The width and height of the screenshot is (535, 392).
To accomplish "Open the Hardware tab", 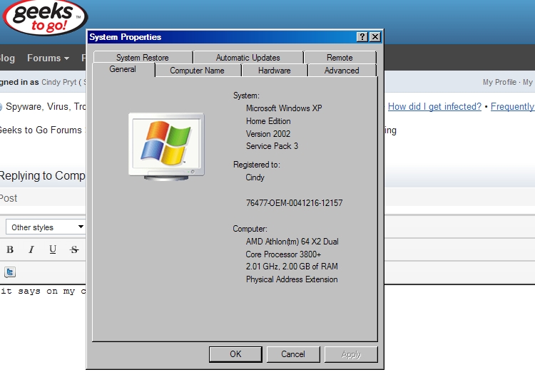I will [275, 71].
